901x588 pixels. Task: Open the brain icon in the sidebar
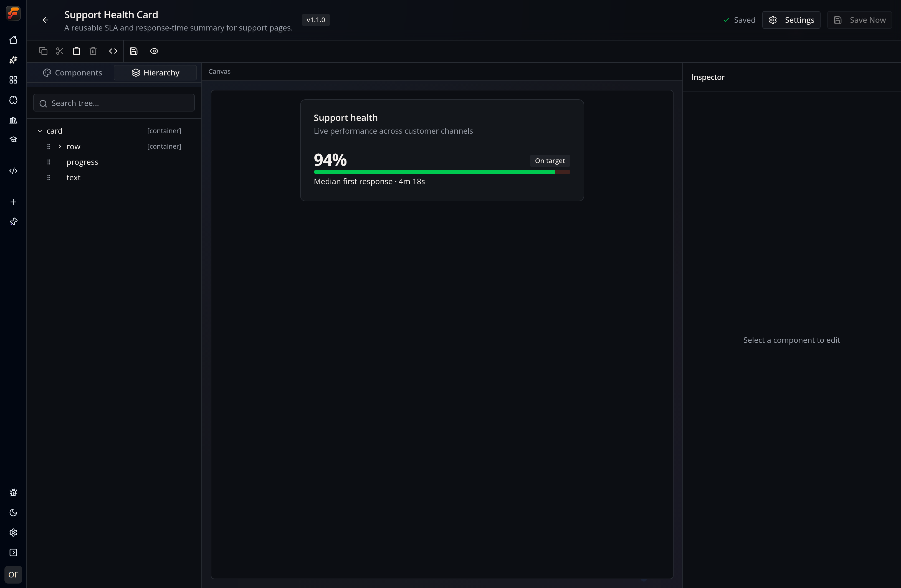click(13, 100)
